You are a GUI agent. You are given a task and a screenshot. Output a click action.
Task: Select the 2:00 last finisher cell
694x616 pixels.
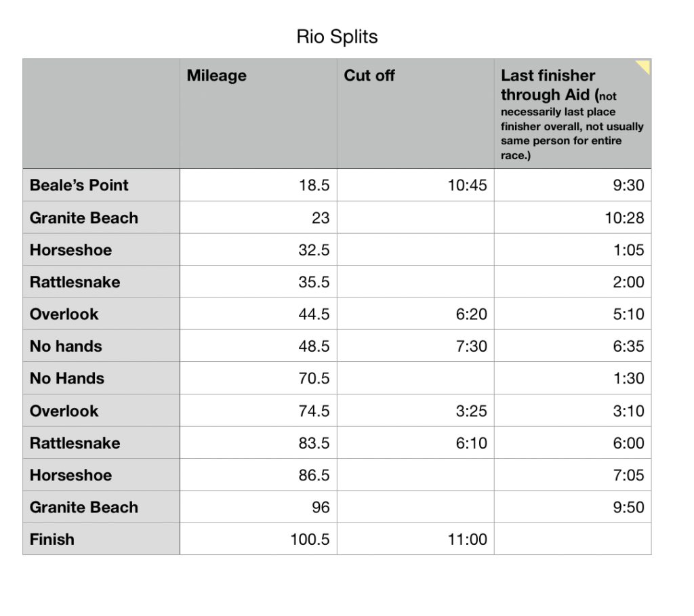[573, 281]
